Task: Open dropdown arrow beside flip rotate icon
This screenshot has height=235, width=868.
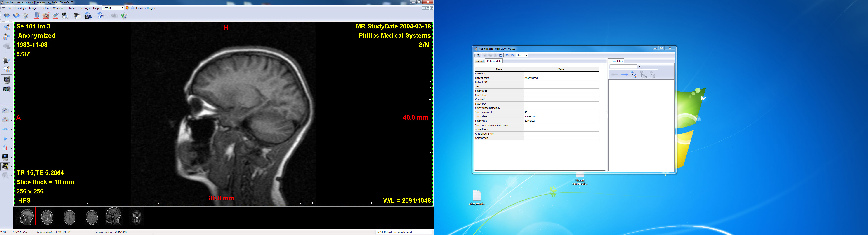Action: pyautogui.click(x=12, y=148)
